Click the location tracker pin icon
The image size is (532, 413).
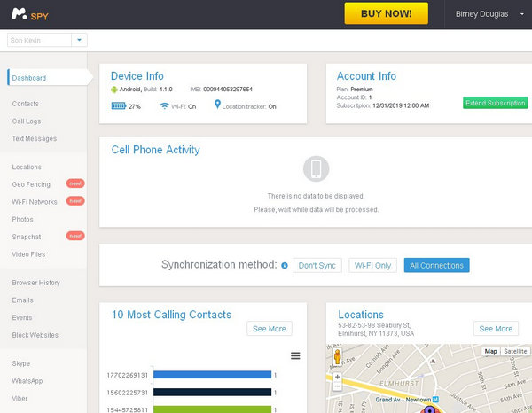pos(217,105)
